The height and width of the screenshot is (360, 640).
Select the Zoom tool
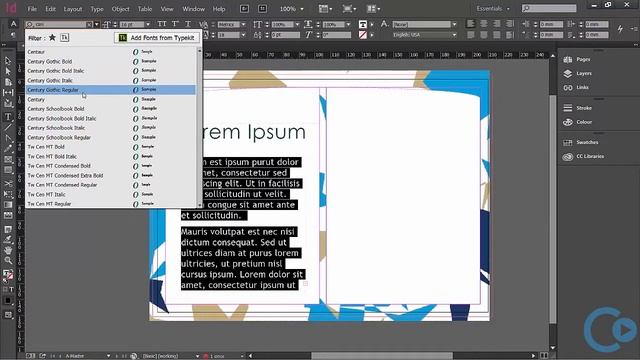pos(8,260)
